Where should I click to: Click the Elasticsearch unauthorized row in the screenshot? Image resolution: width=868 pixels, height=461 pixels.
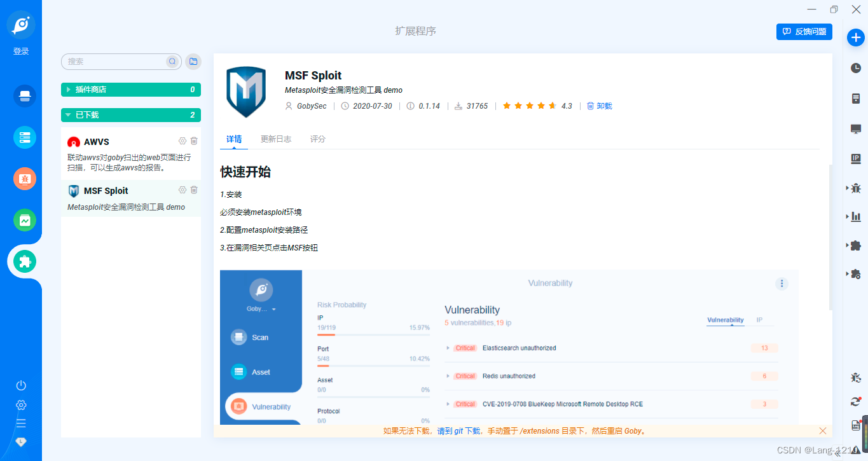tap(612, 348)
